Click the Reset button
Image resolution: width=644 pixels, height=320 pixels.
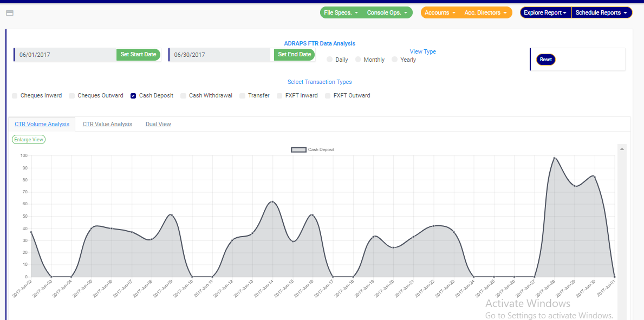pyautogui.click(x=546, y=60)
